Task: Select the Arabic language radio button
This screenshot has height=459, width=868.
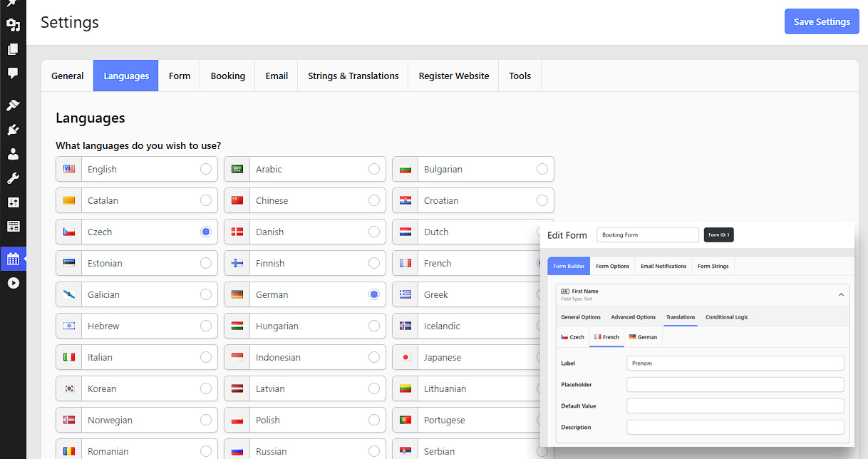Action: (x=374, y=169)
